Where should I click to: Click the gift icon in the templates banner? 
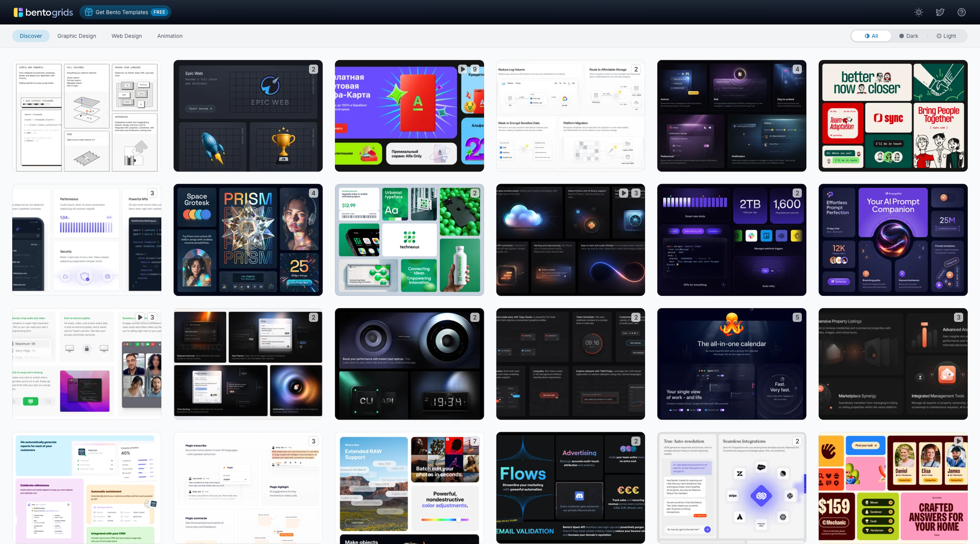(88, 12)
